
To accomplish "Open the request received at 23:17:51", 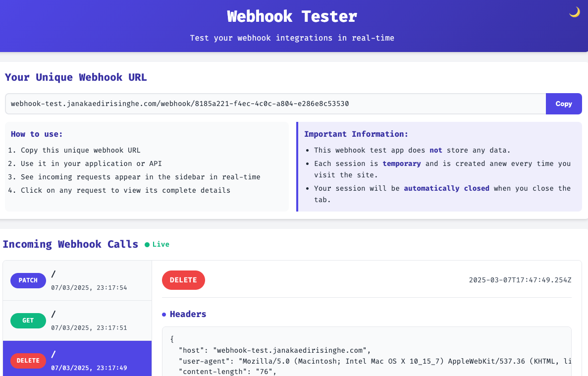I will point(77,321).
